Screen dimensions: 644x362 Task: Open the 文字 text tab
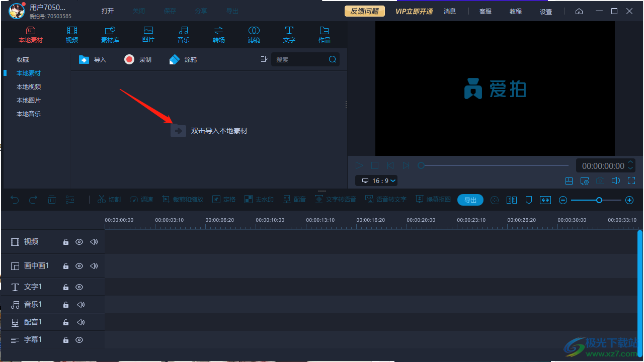point(289,35)
